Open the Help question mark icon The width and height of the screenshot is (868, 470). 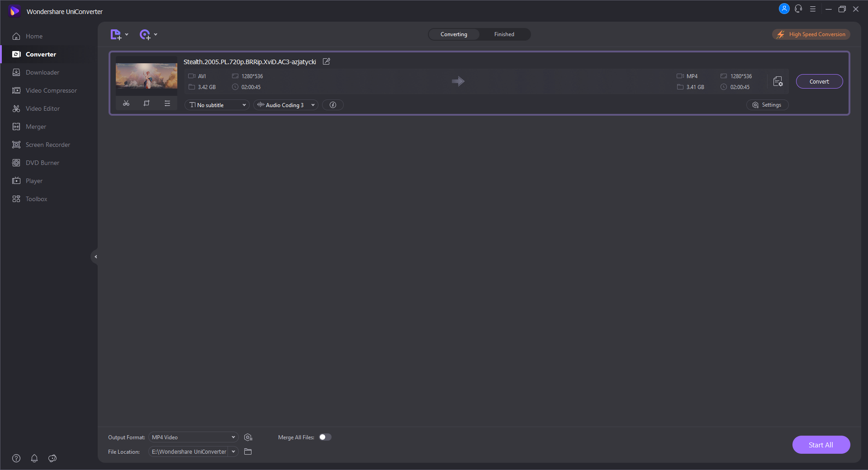click(x=16, y=458)
